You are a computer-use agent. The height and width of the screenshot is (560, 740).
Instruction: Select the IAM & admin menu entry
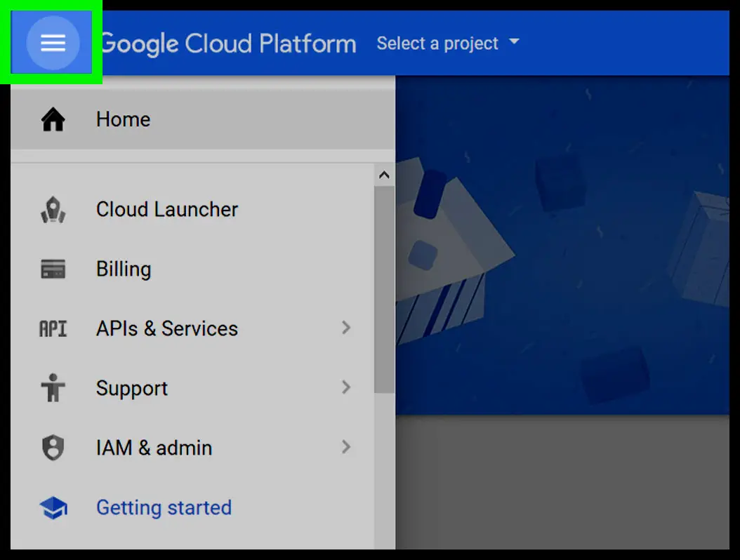(x=192, y=447)
